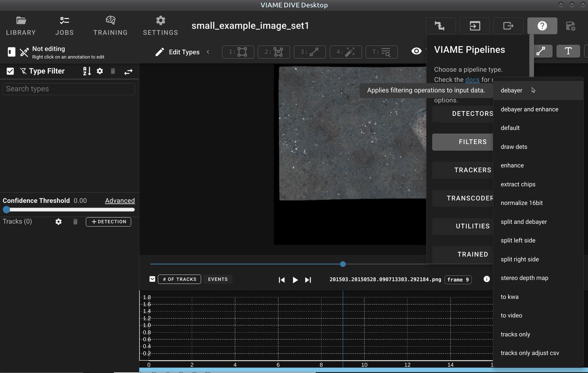
Task: Open the Training view
Action: (110, 26)
